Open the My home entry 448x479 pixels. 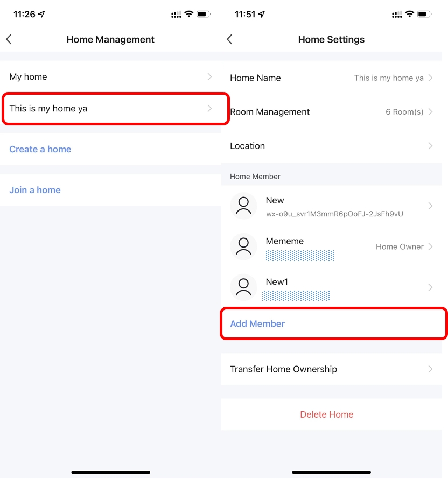click(110, 77)
